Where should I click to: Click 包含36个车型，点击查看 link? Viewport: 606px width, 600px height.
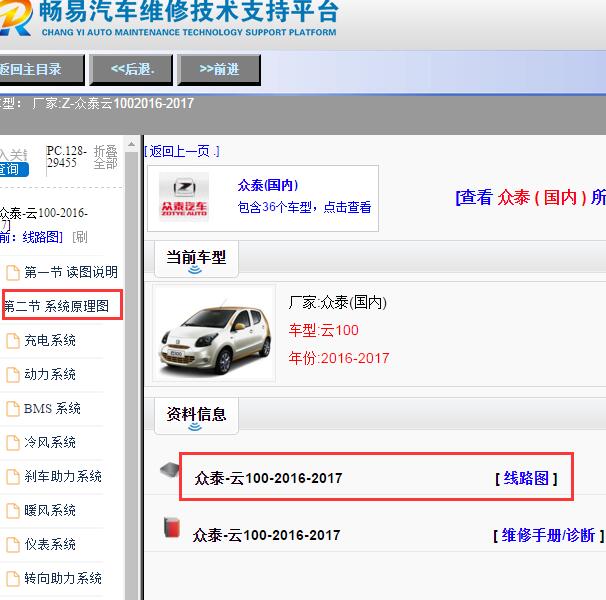pos(304,207)
